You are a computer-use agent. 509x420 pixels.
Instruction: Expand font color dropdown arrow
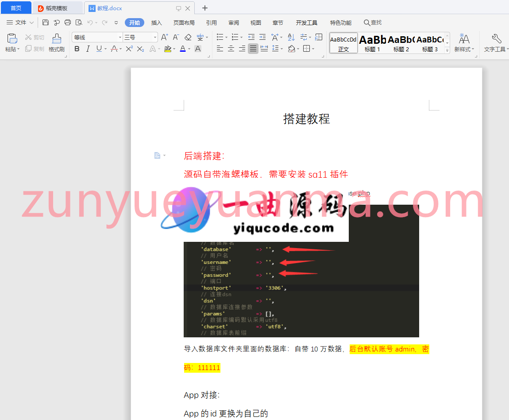tap(189, 49)
